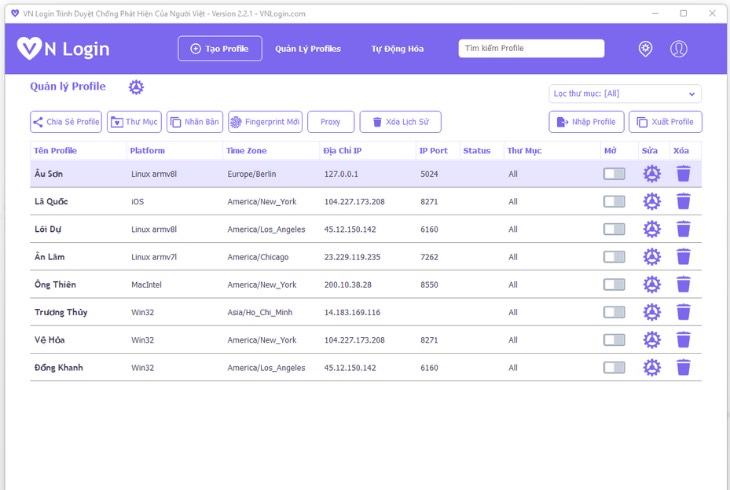Click the Thư Mục button
Viewport: 730px width, 490px height.
(134, 122)
